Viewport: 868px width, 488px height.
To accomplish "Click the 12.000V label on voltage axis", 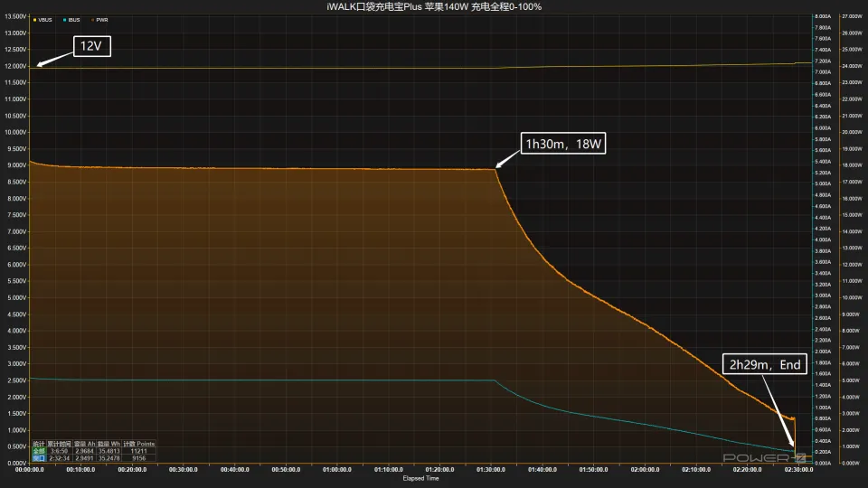I will pyautogui.click(x=14, y=66).
